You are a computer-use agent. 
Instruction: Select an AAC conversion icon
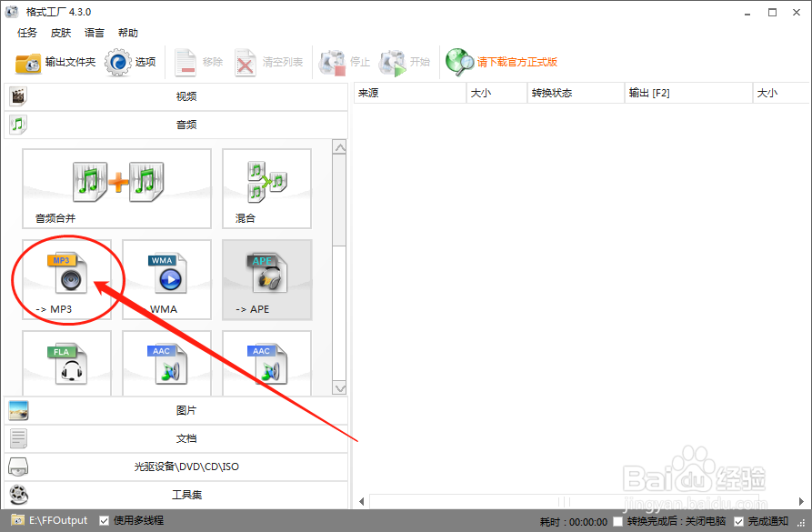166,362
